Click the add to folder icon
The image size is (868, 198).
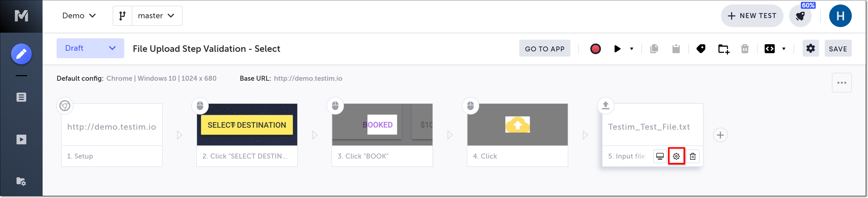point(723,49)
